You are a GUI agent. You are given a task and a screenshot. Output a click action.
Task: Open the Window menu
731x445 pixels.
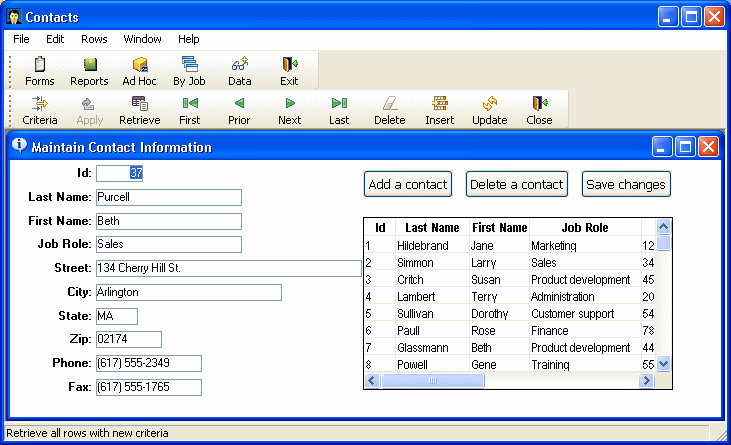(x=142, y=39)
